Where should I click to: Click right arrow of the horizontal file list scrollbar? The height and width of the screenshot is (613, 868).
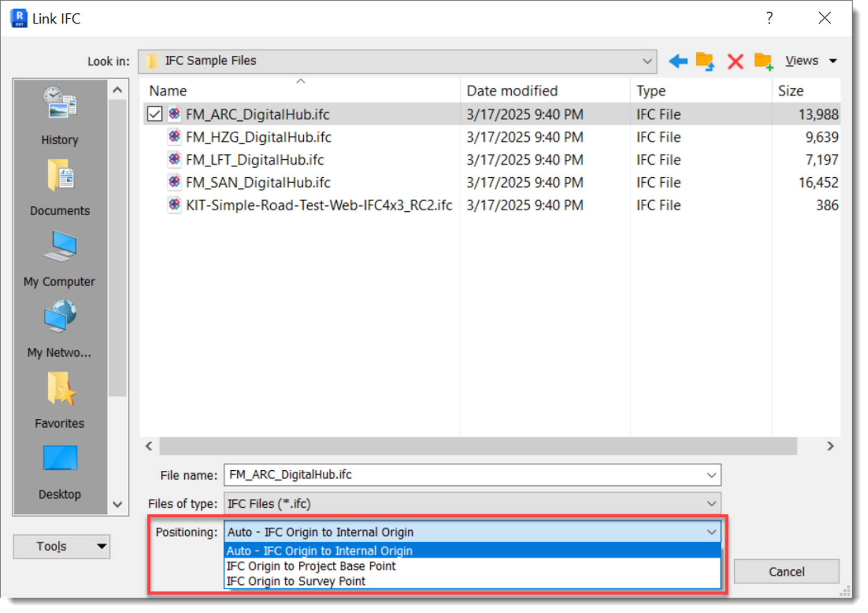click(x=830, y=446)
